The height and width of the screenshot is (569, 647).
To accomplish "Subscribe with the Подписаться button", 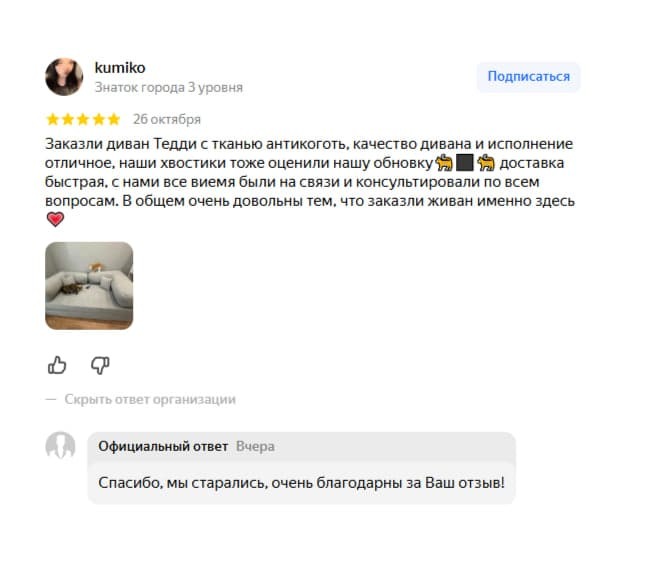I will coord(529,77).
